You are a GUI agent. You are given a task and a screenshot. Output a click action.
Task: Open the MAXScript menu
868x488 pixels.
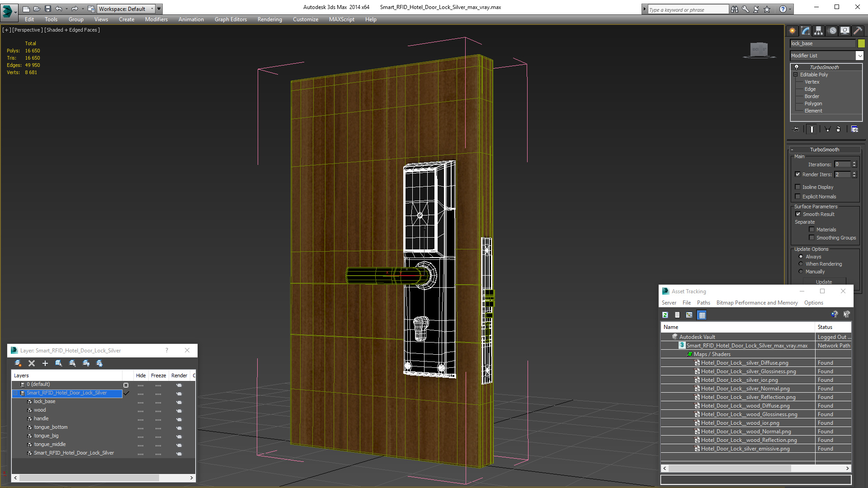(x=341, y=19)
